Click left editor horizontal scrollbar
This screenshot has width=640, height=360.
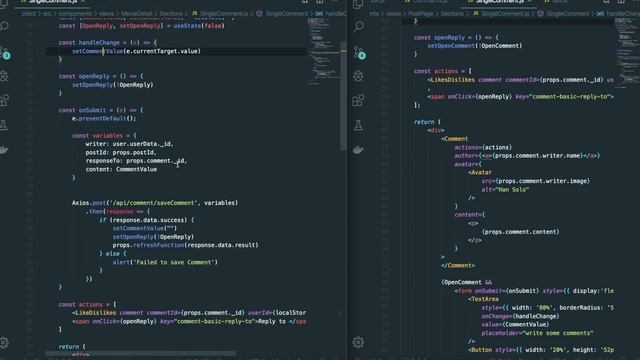point(140,353)
